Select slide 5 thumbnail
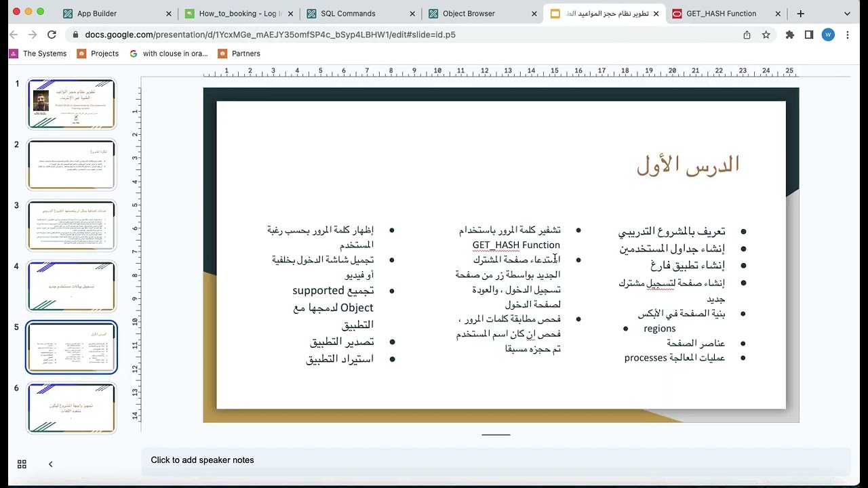The image size is (868, 488). pyautogui.click(x=71, y=347)
